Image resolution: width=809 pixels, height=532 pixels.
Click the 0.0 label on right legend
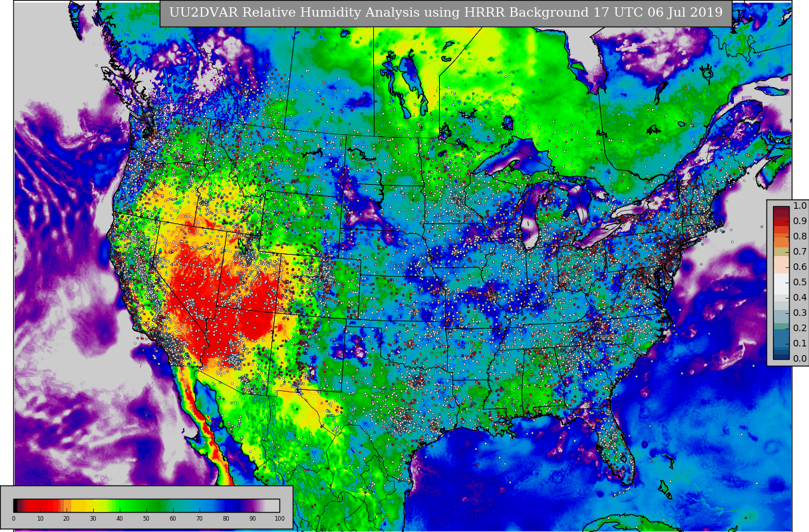(x=800, y=359)
